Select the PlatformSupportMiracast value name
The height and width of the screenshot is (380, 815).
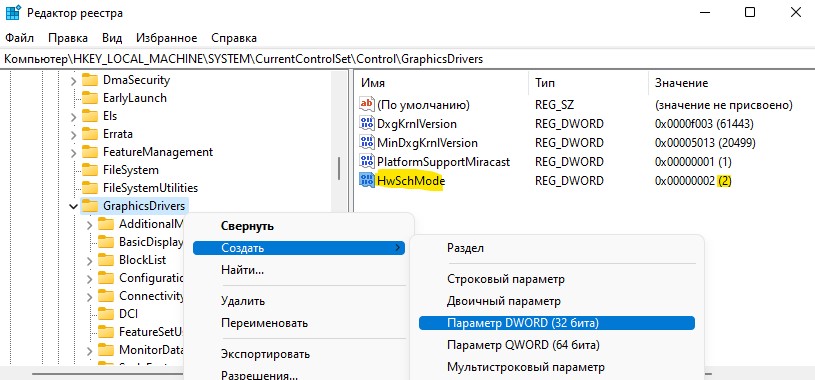[443, 162]
